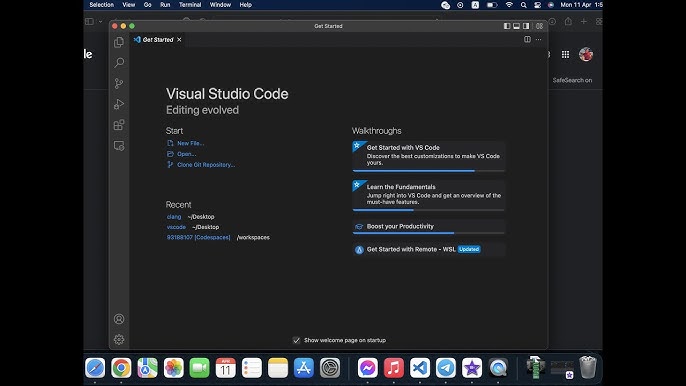This screenshot has height=386, width=686.
Task: Open the Accounts icon in activity bar
Action: [x=119, y=319]
